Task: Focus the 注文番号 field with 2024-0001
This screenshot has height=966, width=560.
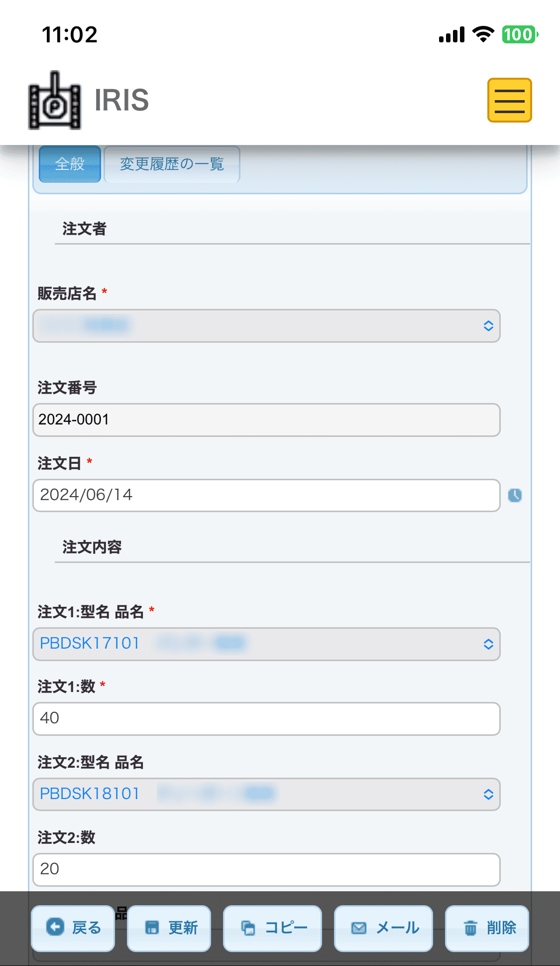Action: coord(266,420)
